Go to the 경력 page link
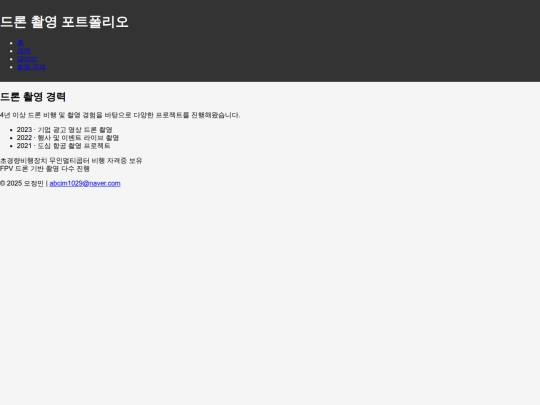Viewport: 540px width, 405px height. 23,51
